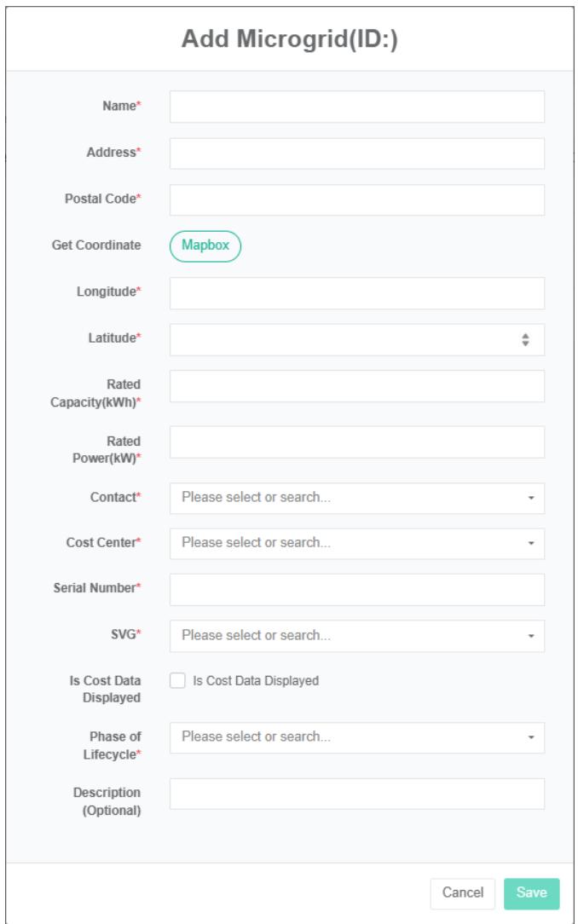Save the new microgrid
This screenshot has height=924, width=578.
tap(531, 892)
